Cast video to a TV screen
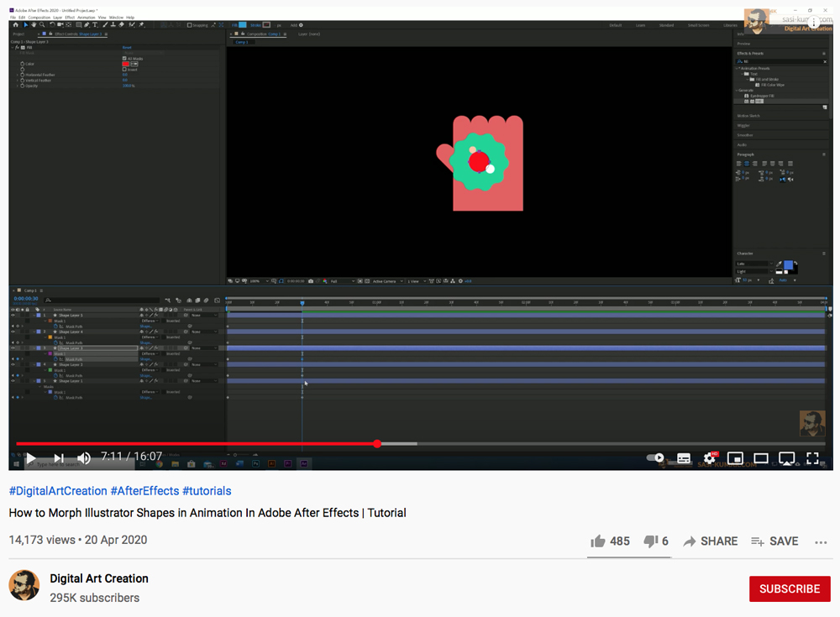The height and width of the screenshot is (617, 840). coord(786,458)
